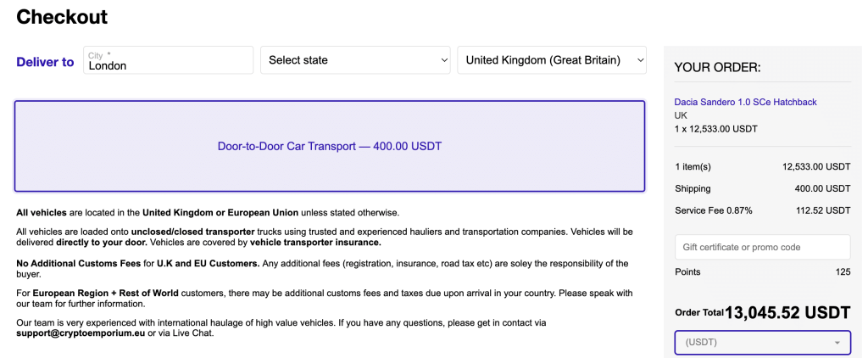Click the Checkout page heading
Screen dimensions: 868x358
(x=62, y=17)
